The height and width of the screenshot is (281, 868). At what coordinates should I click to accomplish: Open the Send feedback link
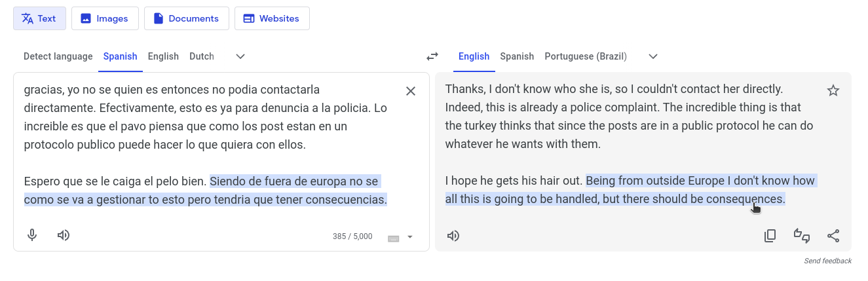(x=828, y=261)
